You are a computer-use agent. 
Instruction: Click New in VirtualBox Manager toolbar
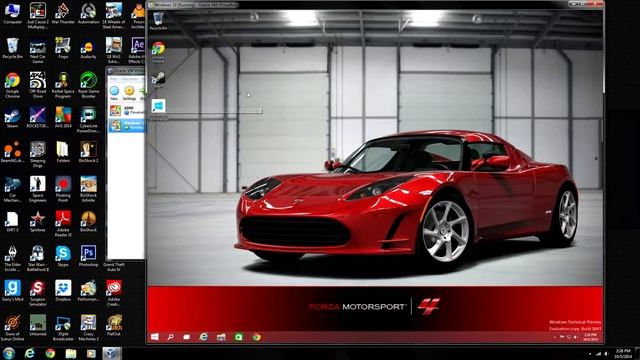tap(114, 93)
